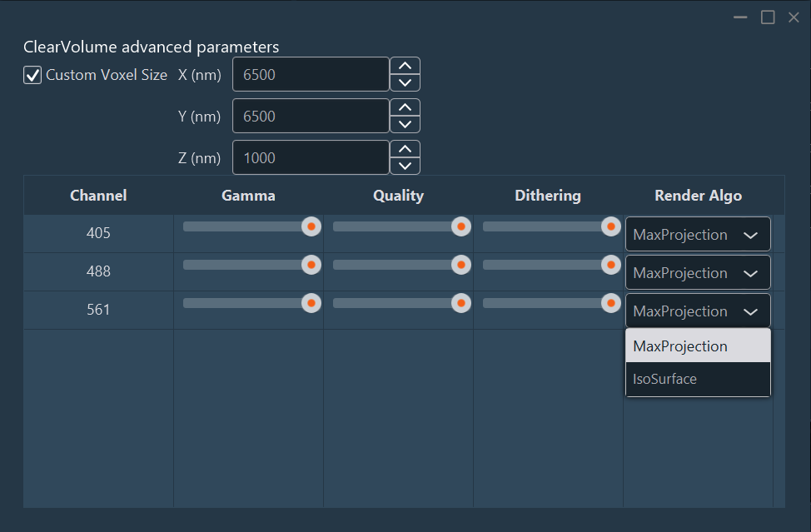Image resolution: width=811 pixels, height=532 pixels.
Task: Click the orange Gamma slider handle for channel 405
Action: 311,226
